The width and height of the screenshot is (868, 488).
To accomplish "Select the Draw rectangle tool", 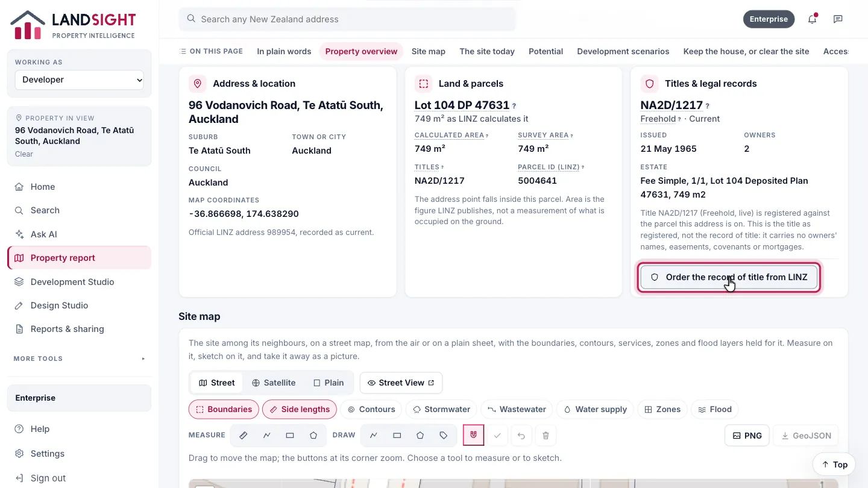I will point(397,436).
